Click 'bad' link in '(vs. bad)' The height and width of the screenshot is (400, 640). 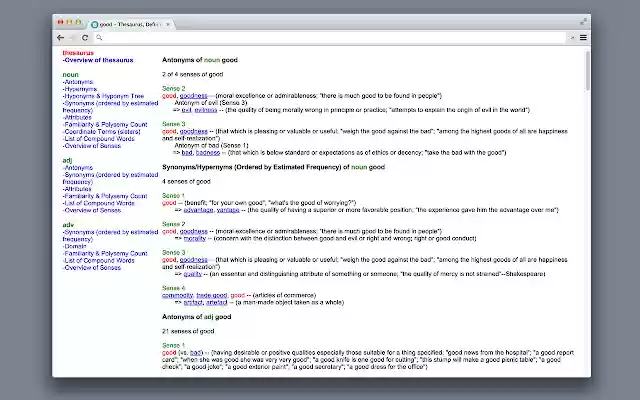click(x=196, y=353)
